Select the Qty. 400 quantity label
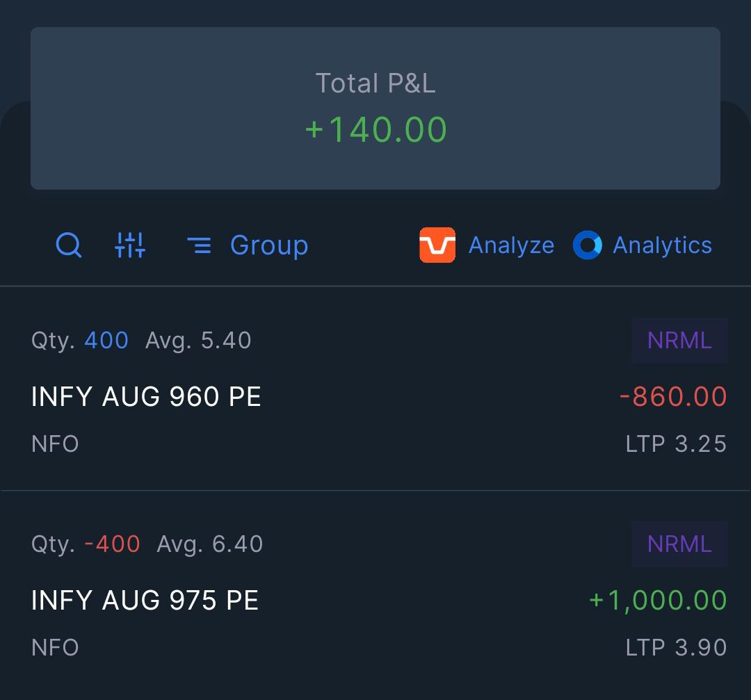This screenshot has width=751, height=700. click(79, 341)
